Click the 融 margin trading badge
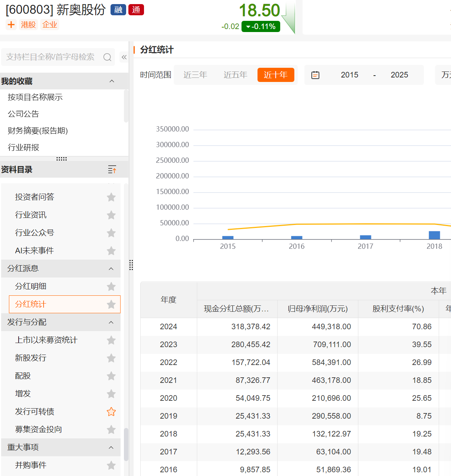 point(118,10)
